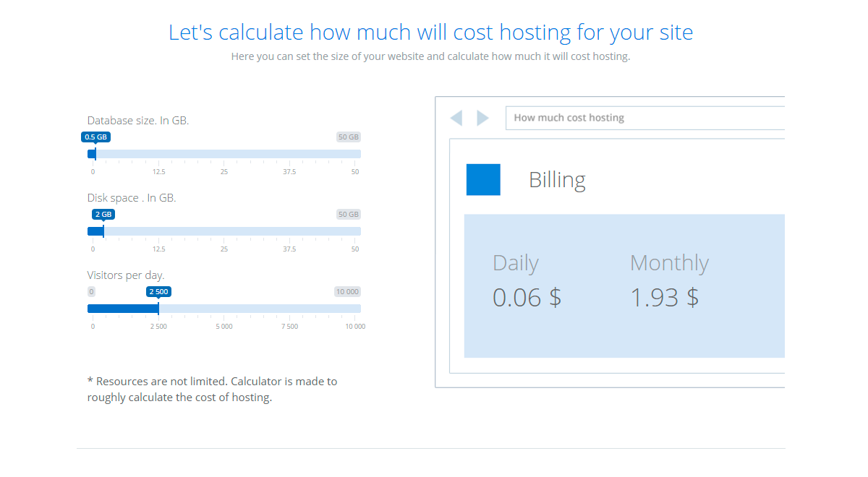The width and height of the screenshot is (868, 477).
Task: Click the How much cost hosting address bar
Action: point(644,117)
